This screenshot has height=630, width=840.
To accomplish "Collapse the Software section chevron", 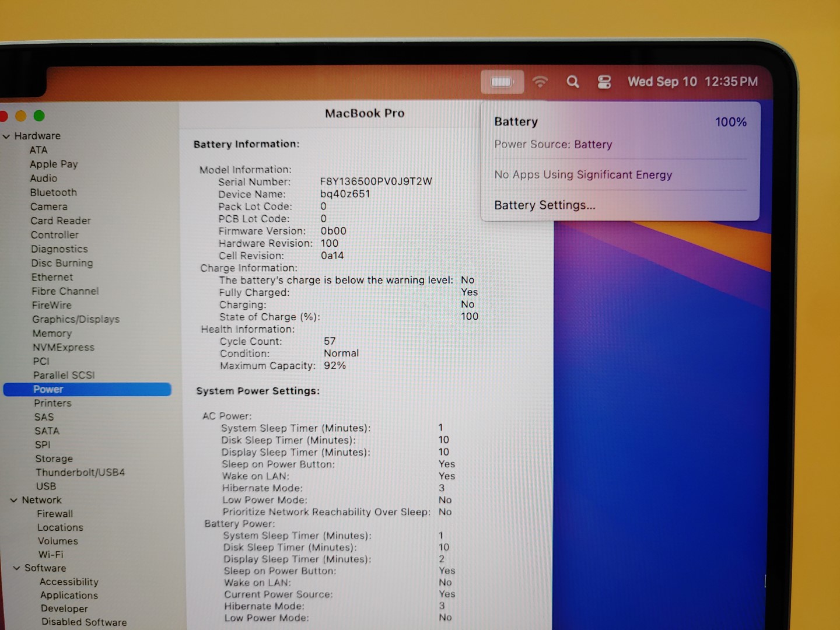I will (16, 568).
